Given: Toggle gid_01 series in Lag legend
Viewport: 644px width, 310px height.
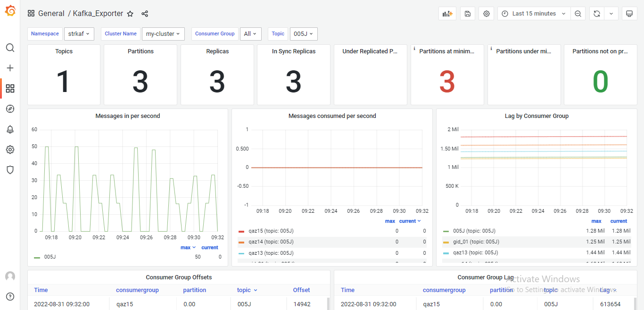Looking at the screenshot, I should [x=476, y=242].
